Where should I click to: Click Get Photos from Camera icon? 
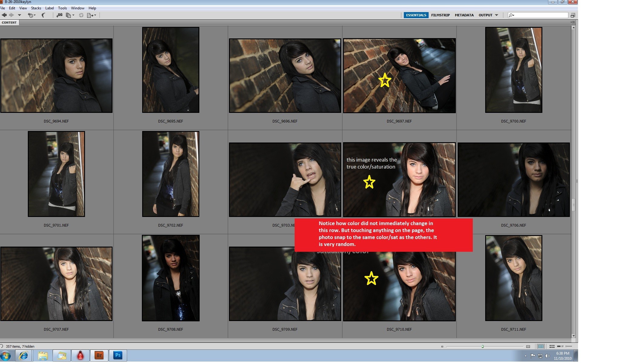(59, 15)
